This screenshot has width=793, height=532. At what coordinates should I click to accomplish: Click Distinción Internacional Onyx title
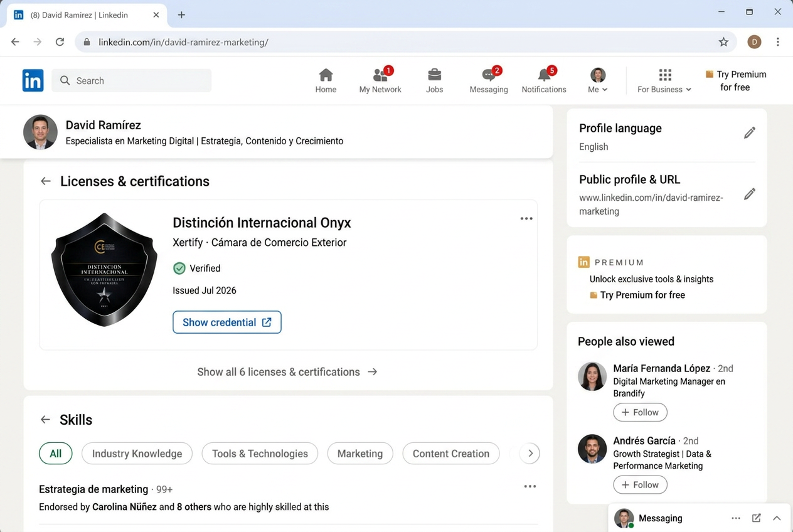tap(262, 223)
